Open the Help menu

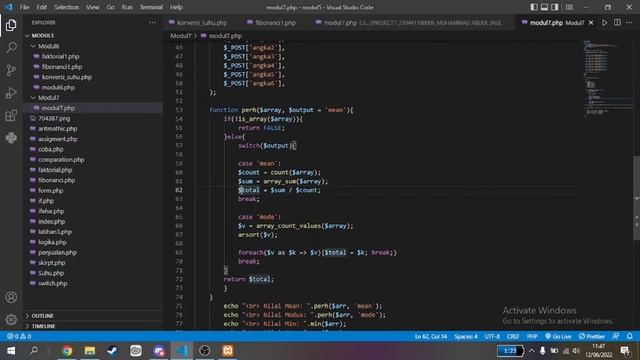point(176,7)
